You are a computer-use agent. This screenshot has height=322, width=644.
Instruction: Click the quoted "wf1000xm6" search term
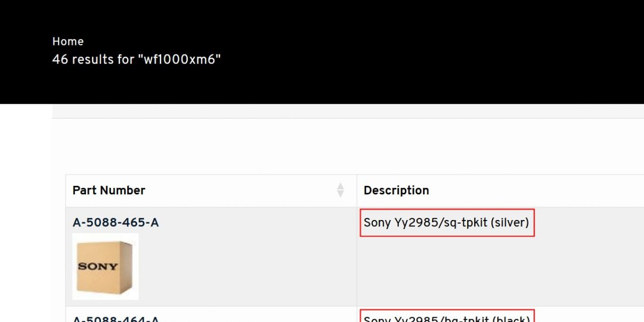pos(179,59)
